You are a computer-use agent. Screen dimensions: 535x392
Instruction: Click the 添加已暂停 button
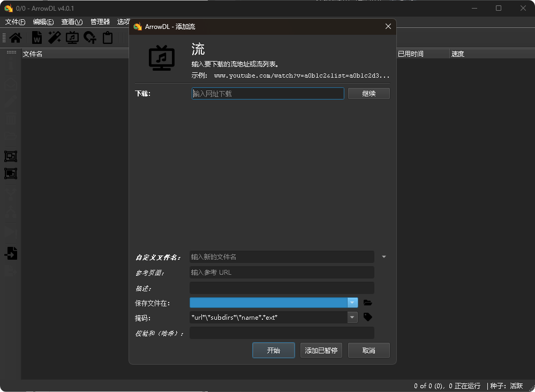[x=321, y=350]
